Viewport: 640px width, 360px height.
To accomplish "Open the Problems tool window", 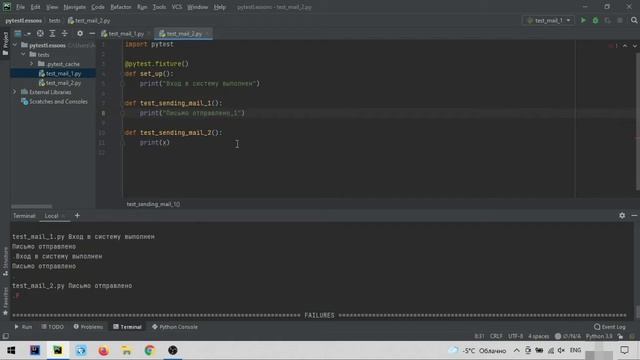I will pos(88,327).
